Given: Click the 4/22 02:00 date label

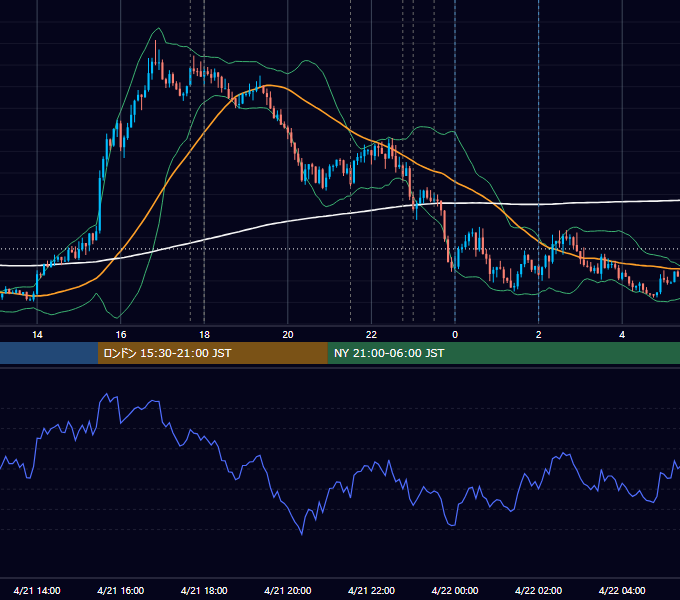Looking at the screenshot, I should 538,590.
